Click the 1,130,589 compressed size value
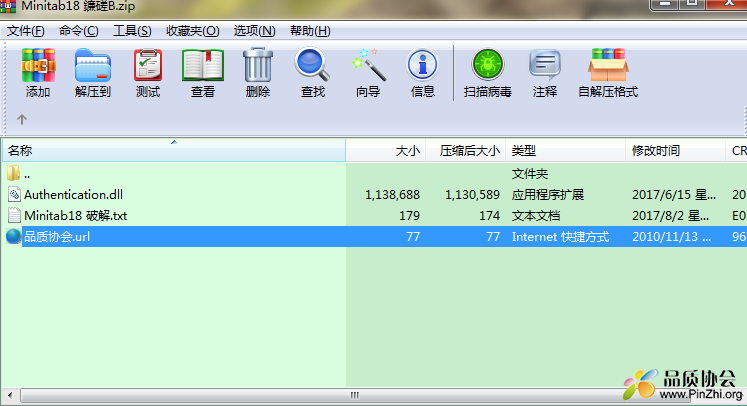Image resolution: width=747 pixels, height=406 pixels. click(x=472, y=194)
